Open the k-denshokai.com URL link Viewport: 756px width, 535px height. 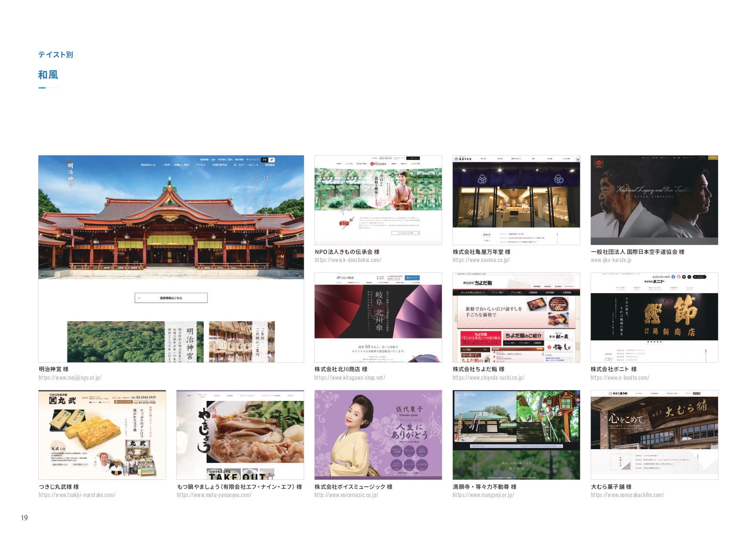pyautogui.click(x=348, y=260)
